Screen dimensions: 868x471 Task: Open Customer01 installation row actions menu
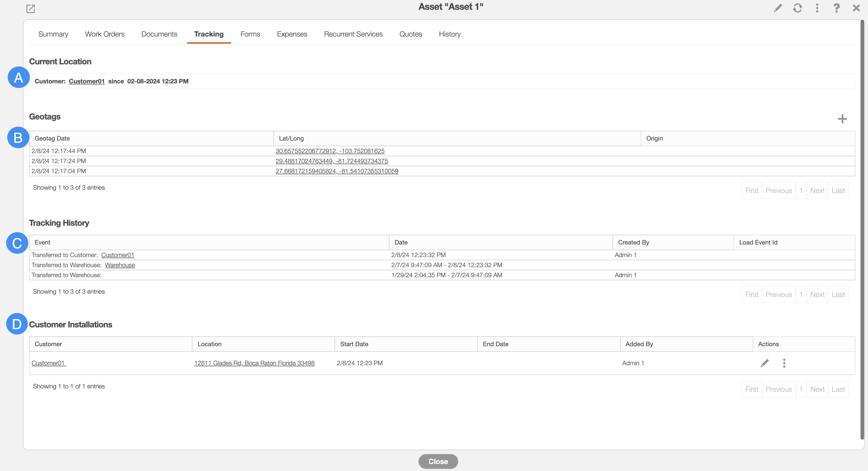tap(784, 363)
